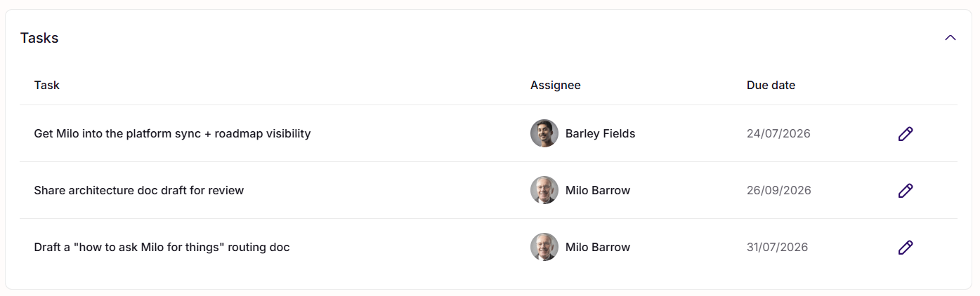This screenshot has width=980, height=296.
Task: Edit the platform sync roadmap task
Action: [906, 133]
